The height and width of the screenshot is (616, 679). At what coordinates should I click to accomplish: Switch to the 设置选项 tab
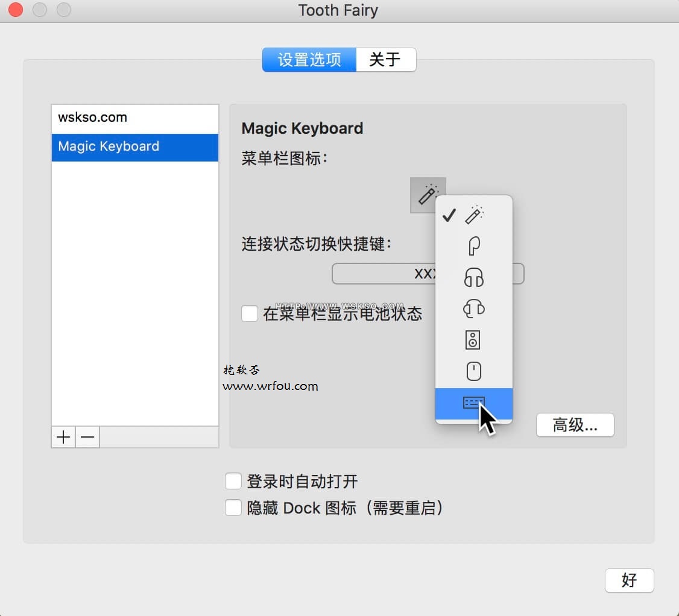[x=309, y=60]
